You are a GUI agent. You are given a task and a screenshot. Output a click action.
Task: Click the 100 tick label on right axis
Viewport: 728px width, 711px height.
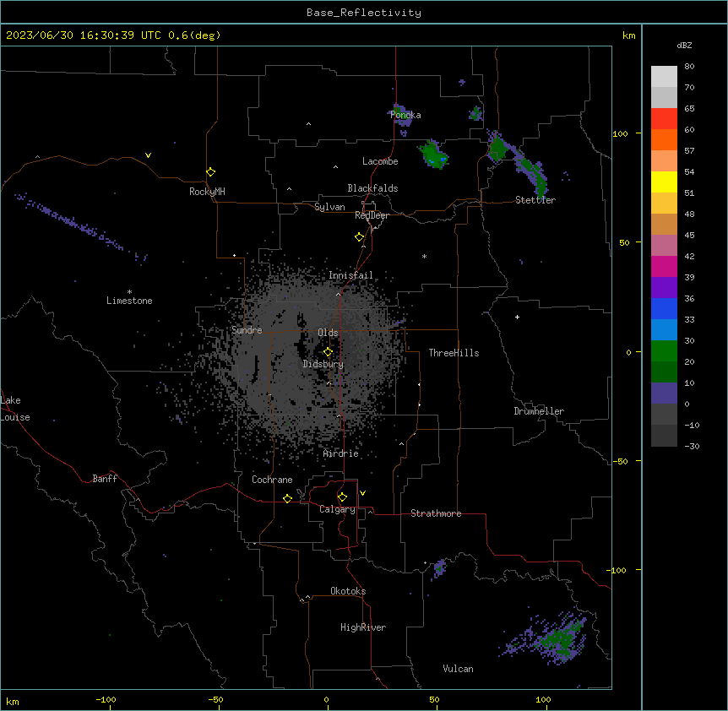coord(620,133)
